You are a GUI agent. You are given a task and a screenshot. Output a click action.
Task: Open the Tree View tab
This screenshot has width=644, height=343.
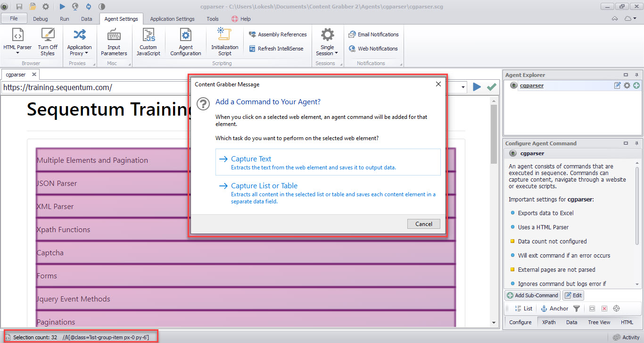coord(599,322)
